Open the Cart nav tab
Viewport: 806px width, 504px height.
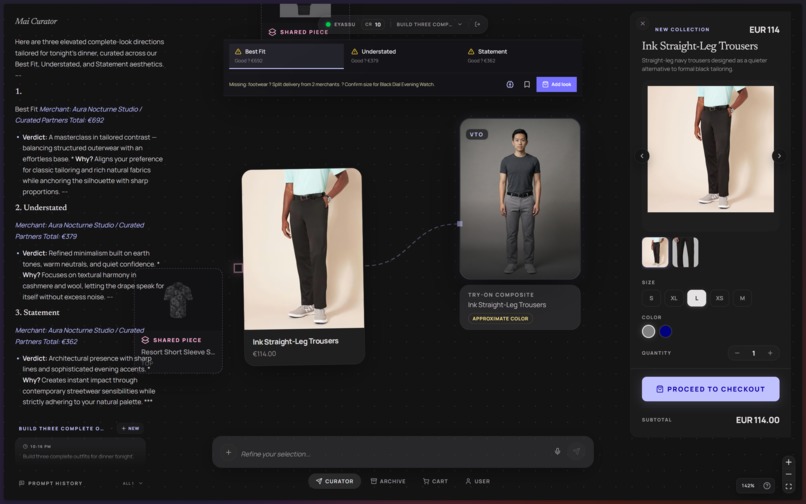coord(435,481)
